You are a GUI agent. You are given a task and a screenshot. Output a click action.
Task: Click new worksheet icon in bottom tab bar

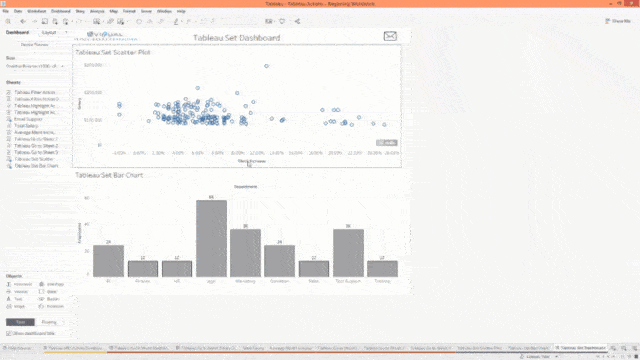[613, 348]
